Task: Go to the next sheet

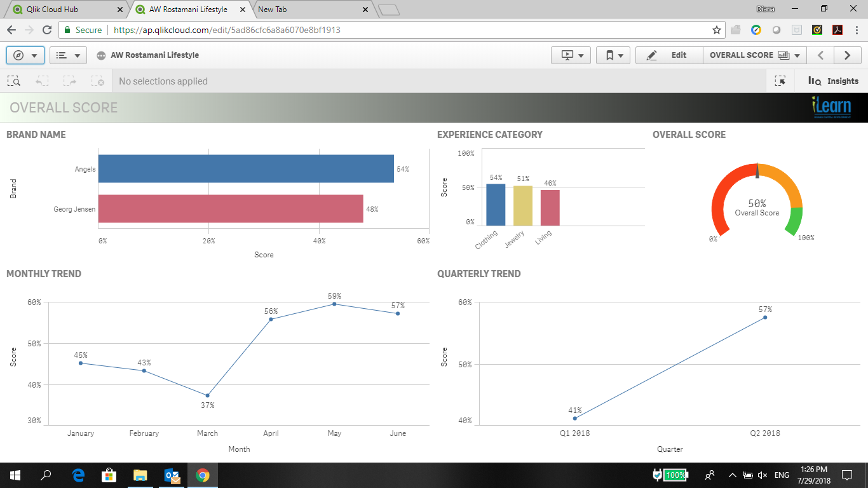Action: (848, 55)
